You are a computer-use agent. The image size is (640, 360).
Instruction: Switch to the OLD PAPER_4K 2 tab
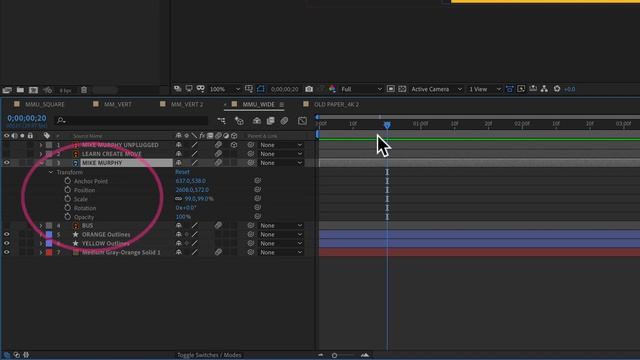coord(336,104)
